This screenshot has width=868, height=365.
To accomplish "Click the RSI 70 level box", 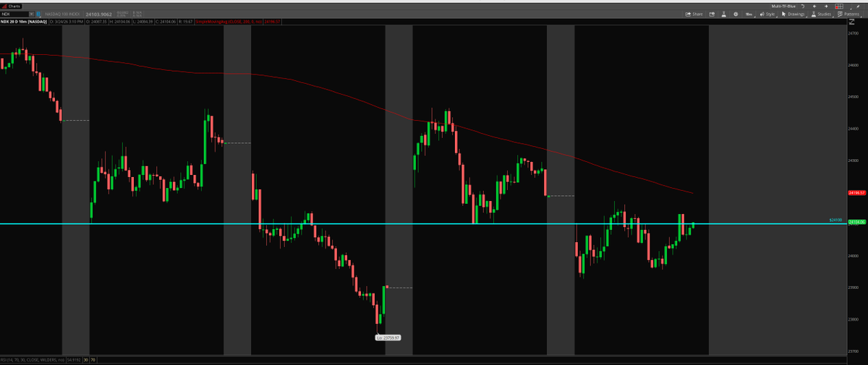I will point(93,360).
